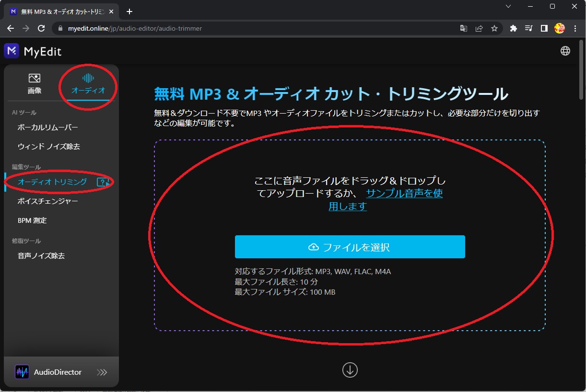Toggle the browser side panel
The height and width of the screenshot is (392, 586).
[544, 28]
